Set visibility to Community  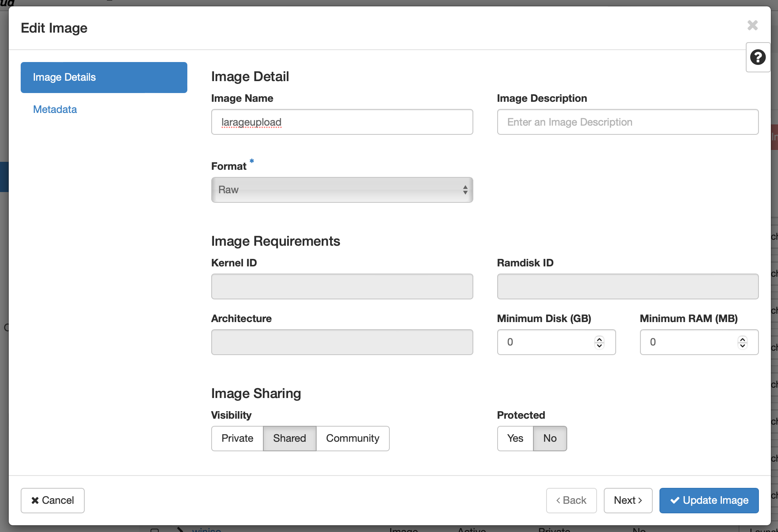[353, 438]
